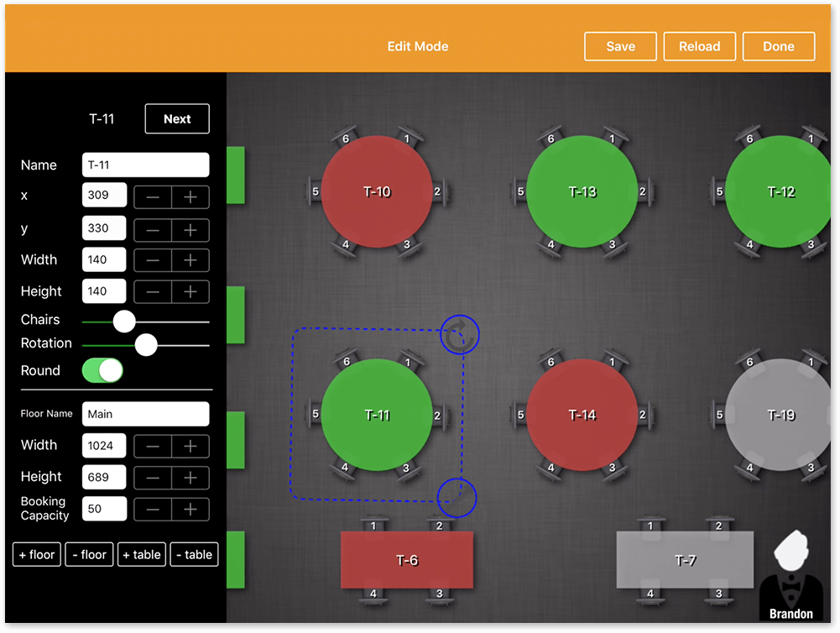Click the Rotation slider knob
The height and width of the screenshot is (633, 840).
click(146, 345)
